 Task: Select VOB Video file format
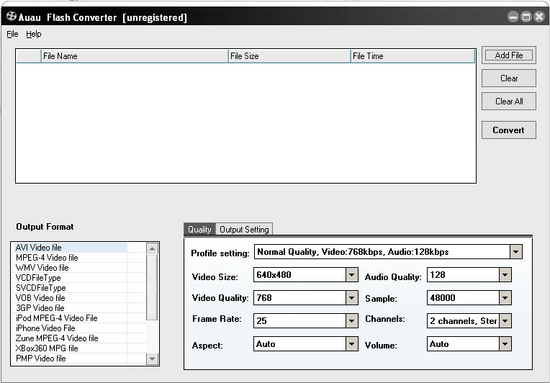tap(70, 298)
